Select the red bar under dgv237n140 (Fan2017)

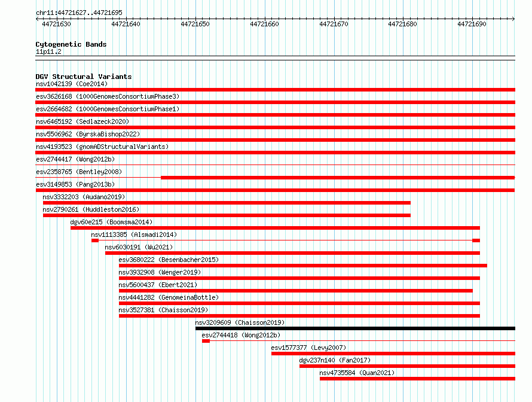tap(408, 366)
